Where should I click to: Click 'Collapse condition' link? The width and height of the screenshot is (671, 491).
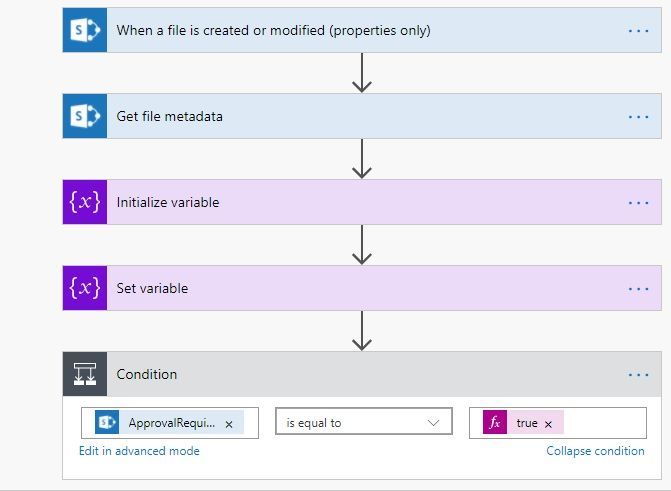(595, 451)
